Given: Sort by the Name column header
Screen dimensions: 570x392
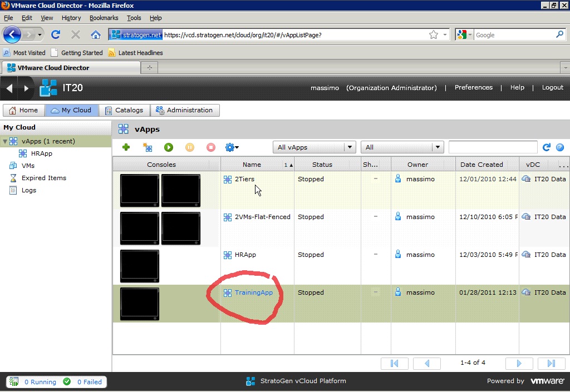Looking at the screenshot, I should point(257,165).
